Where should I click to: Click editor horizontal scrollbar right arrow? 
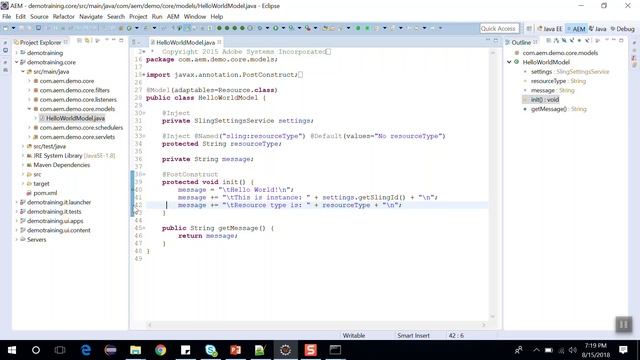pyautogui.click(x=484, y=325)
